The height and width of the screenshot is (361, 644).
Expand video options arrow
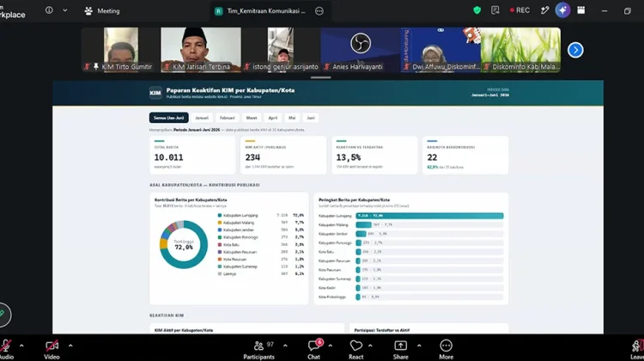(x=70, y=346)
